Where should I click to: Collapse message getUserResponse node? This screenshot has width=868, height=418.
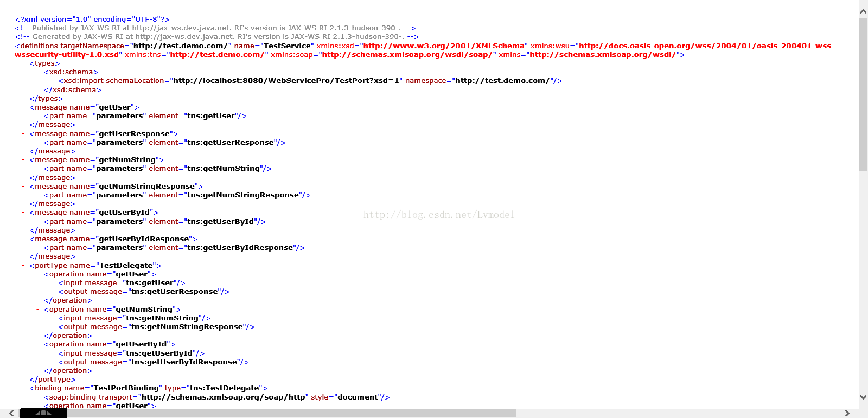[24, 134]
